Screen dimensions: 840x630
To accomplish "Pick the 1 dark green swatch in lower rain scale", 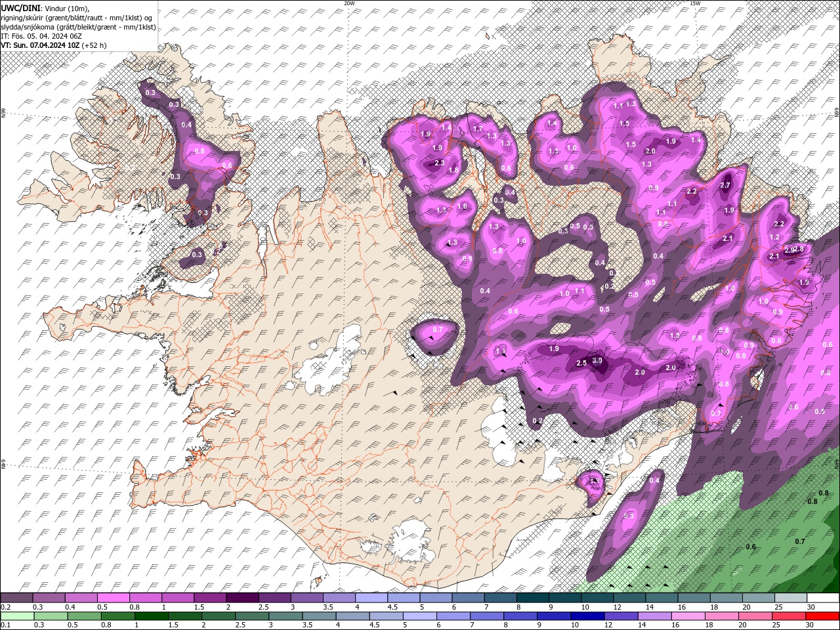I will 151,616.
